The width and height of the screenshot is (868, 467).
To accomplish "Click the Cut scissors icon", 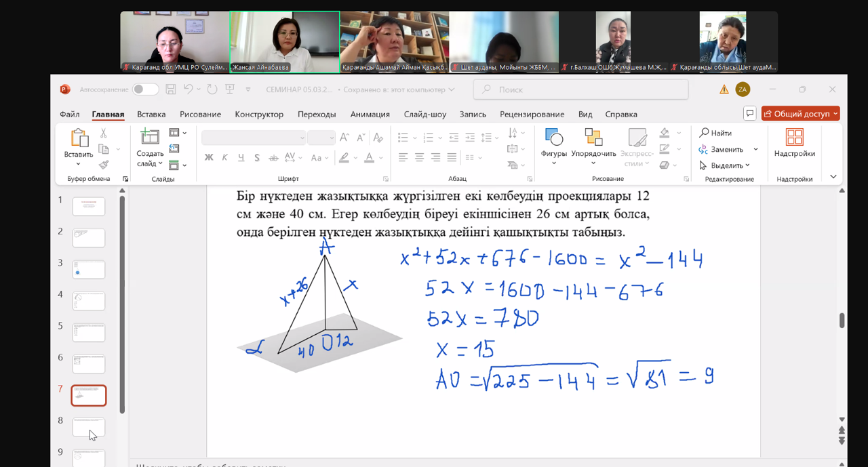I will click(104, 134).
